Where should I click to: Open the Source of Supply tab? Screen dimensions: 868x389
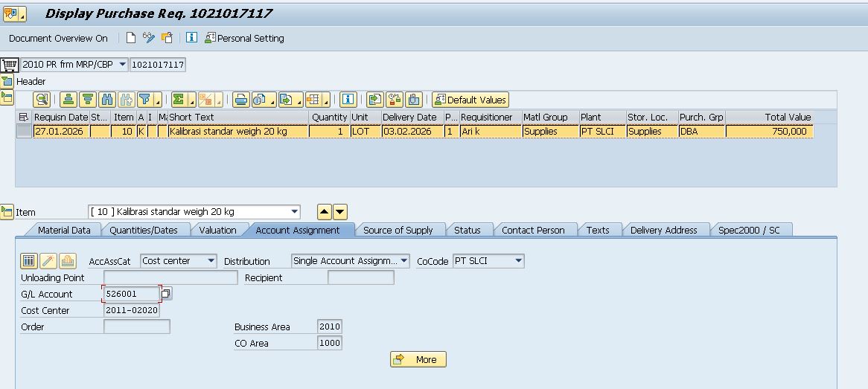(x=398, y=230)
